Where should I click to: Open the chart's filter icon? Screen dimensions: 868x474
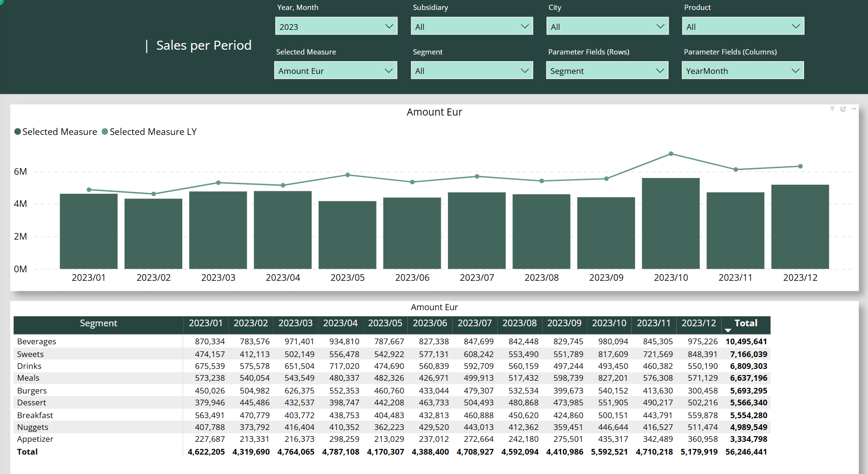pyautogui.click(x=832, y=109)
